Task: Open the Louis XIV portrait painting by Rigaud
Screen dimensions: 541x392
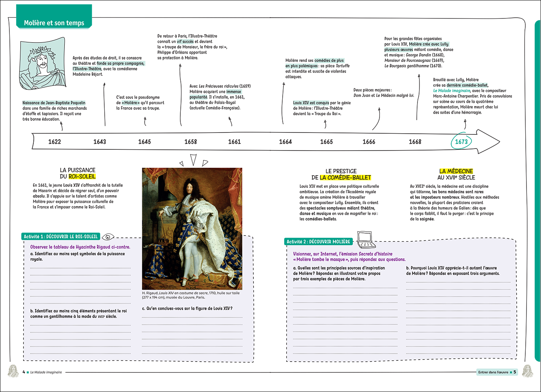Action: click(x=192, y=229)
